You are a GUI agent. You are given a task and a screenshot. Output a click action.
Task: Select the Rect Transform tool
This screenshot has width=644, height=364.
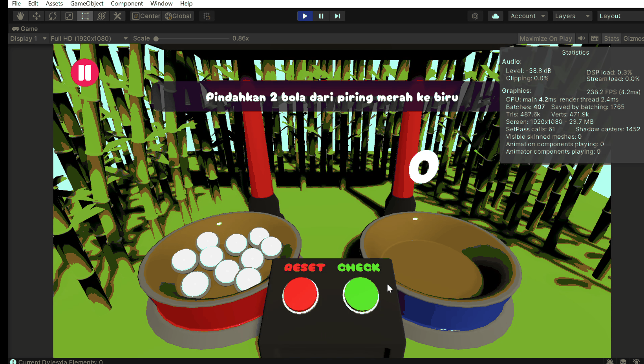(85, 16)
